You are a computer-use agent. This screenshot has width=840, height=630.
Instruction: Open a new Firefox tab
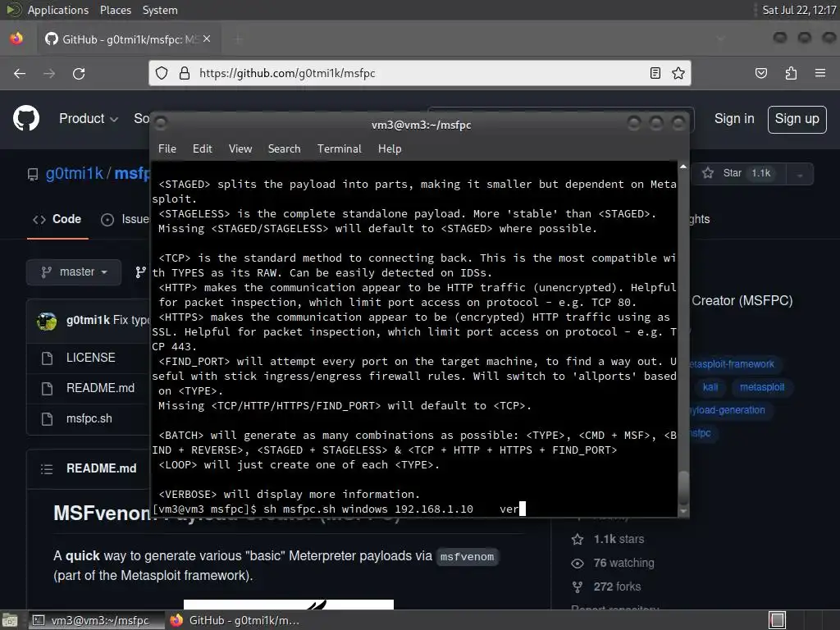pos(239,39)
